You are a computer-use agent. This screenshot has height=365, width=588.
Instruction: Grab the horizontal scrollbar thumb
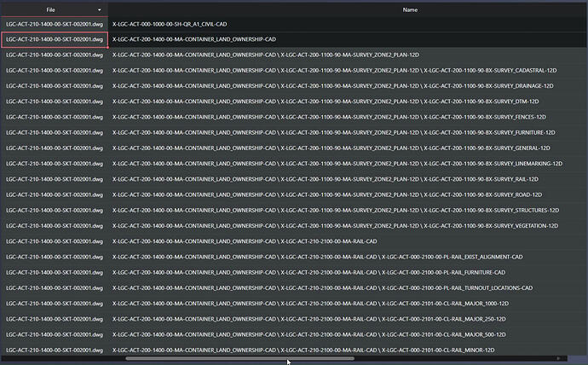(240, 359)
